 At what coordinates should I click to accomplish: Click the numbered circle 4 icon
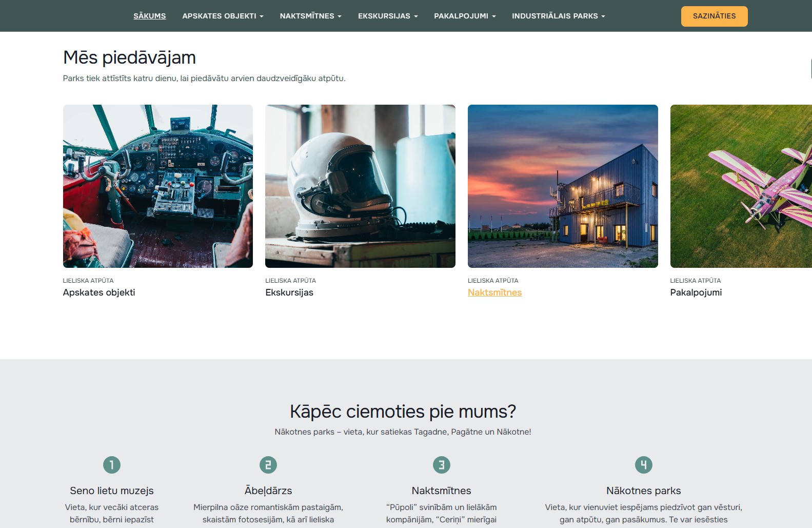[643, 465]
